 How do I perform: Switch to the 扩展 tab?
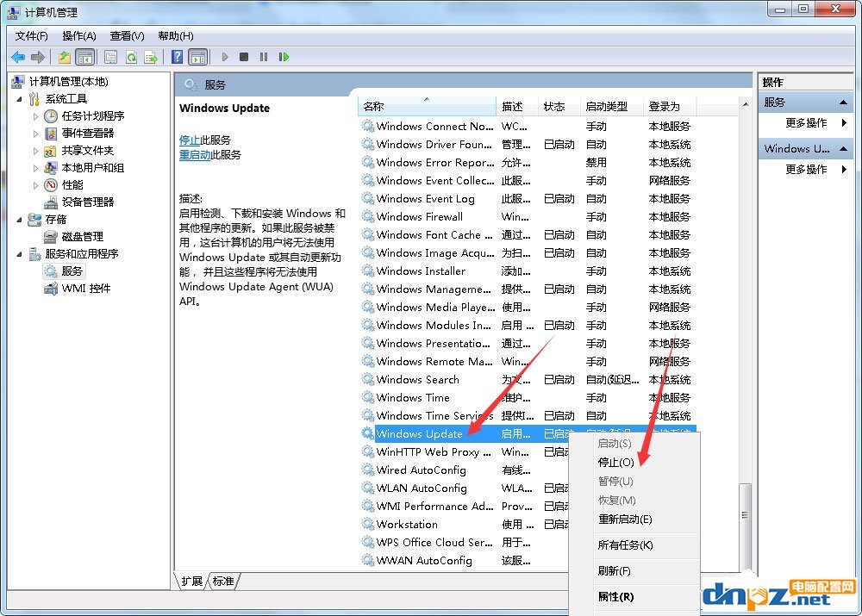pyautogui.click(x=192, y=582)
